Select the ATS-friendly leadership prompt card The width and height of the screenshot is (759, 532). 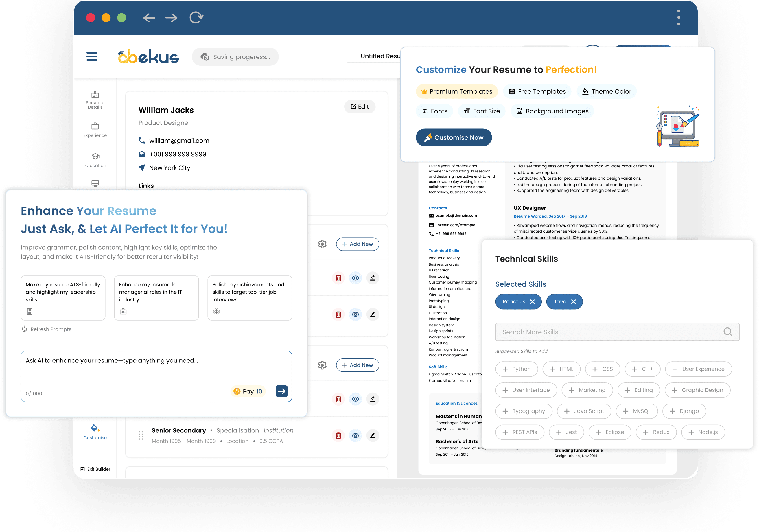click(x=63, y=298)
